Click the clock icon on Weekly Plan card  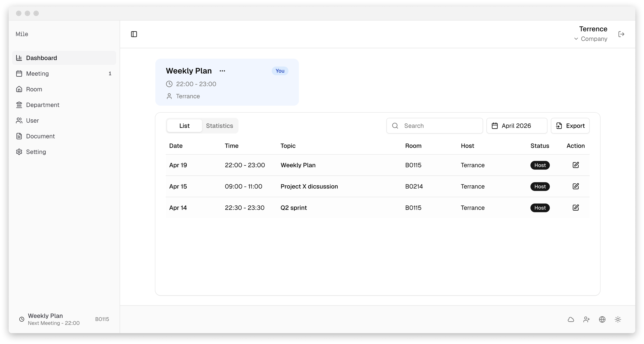169,84
